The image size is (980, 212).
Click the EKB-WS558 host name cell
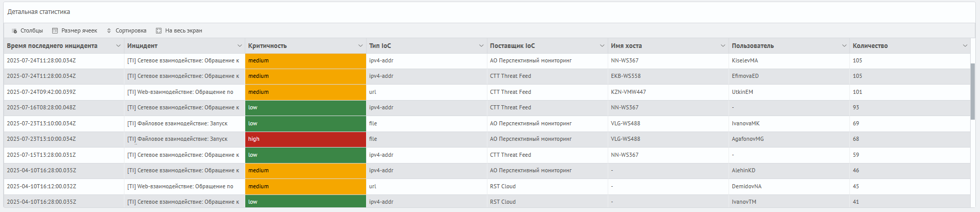pyautogui.click(x=625, y=76)
